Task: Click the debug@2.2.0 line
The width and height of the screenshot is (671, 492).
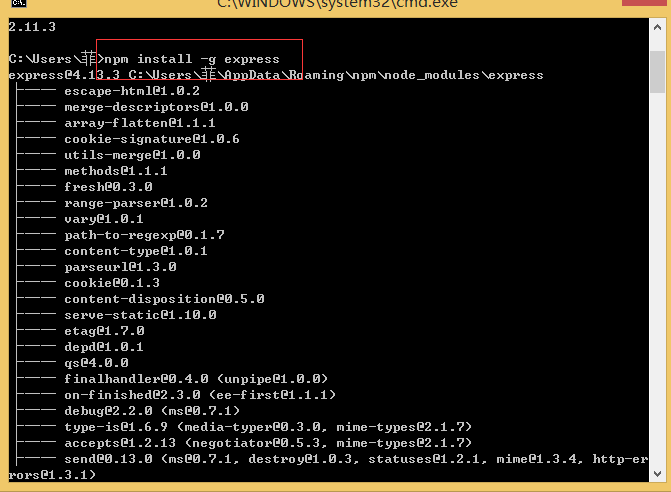Action: pos(152,411)
